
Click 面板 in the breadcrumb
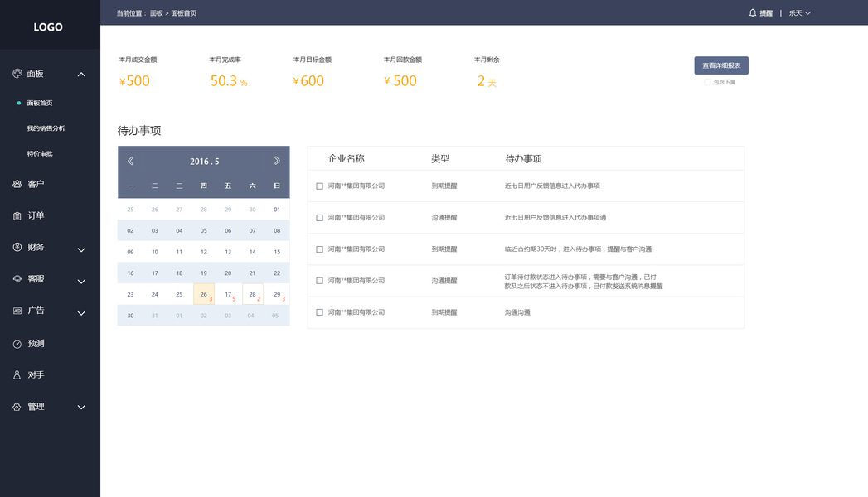point(156,13)
